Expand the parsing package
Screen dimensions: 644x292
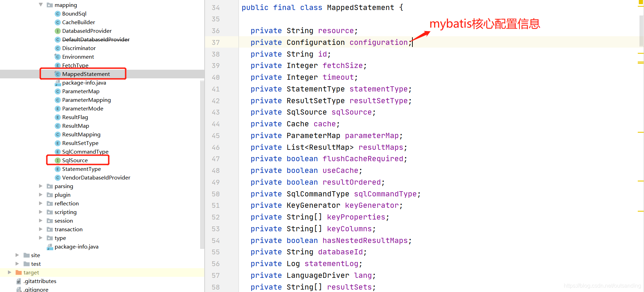tap(41, 186)
